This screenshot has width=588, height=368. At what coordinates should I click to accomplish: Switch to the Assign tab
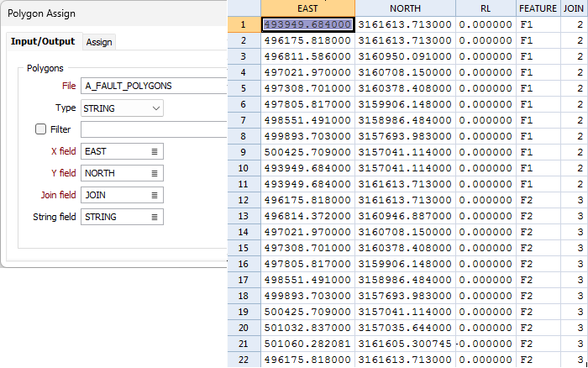99,42
